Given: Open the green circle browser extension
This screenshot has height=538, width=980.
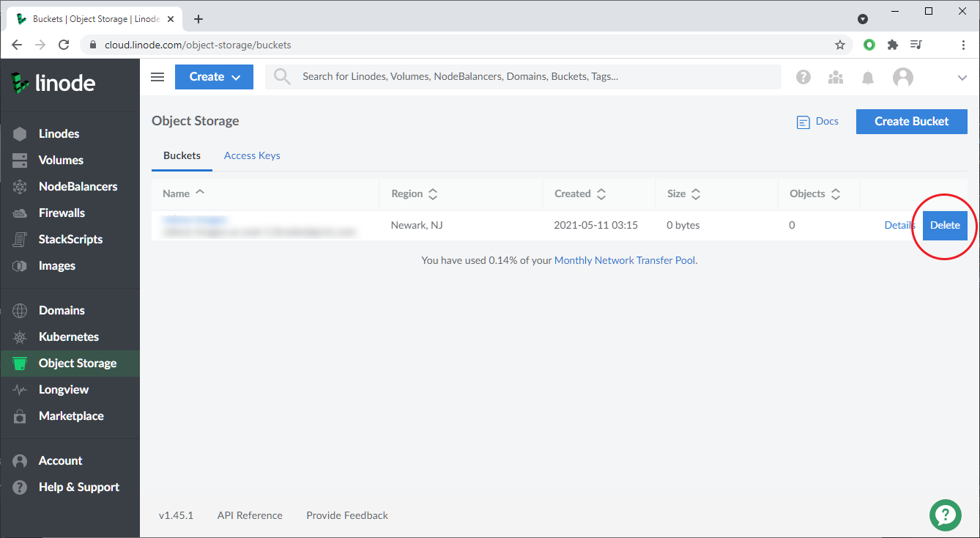Looking at the screenshot, I should (x=869, y=45).
